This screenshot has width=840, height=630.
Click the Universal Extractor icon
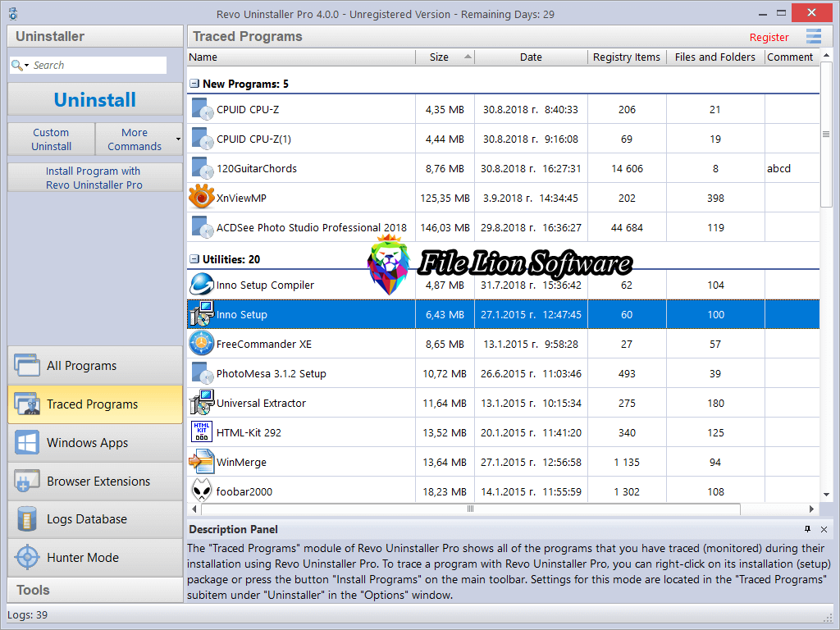[202, 403]
